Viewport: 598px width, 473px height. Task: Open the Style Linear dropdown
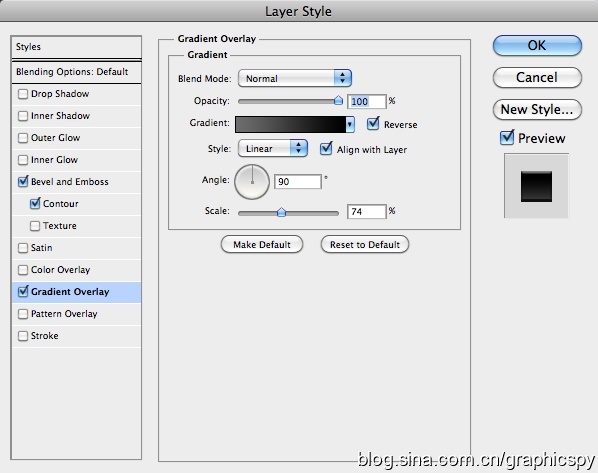273,148
